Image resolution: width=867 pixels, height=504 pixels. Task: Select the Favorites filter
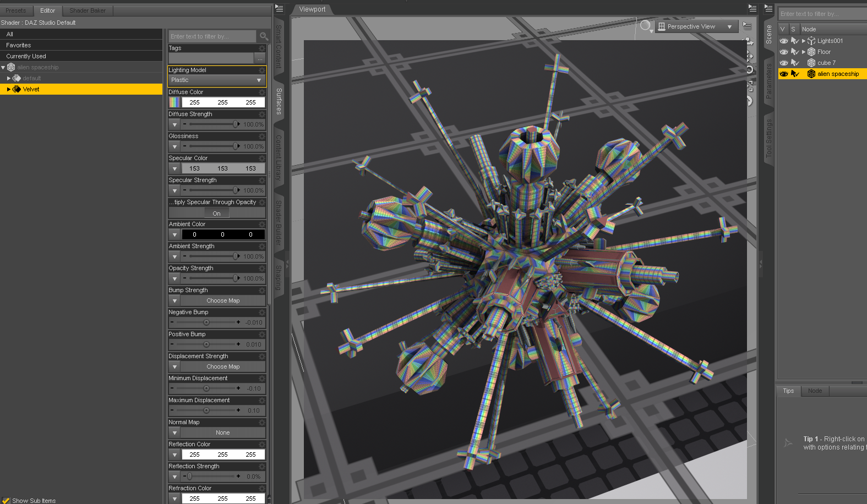[81, 45]
